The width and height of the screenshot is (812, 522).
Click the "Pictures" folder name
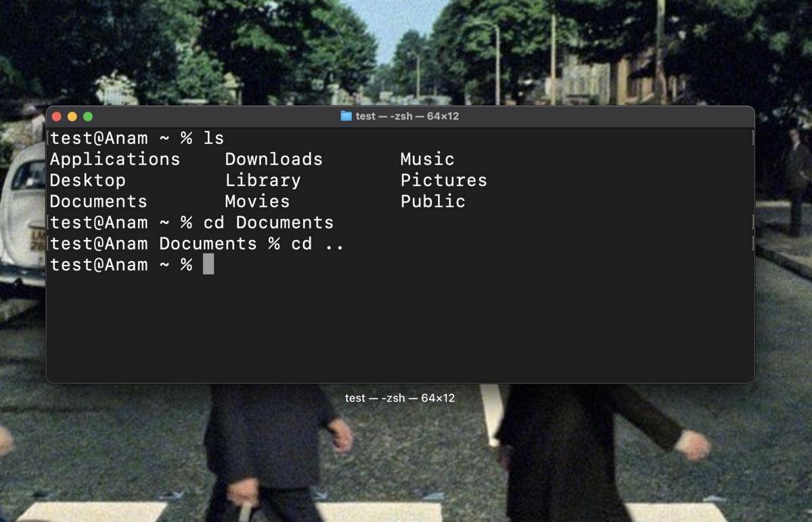[x=443, y=181]
